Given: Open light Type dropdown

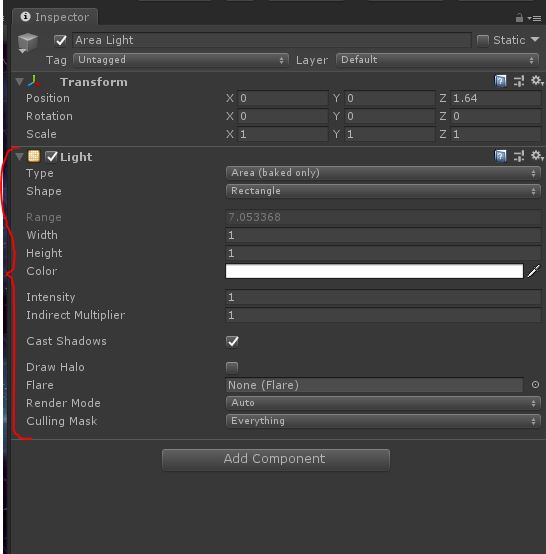Looking at the screenshot, I should tap(383, 173).
